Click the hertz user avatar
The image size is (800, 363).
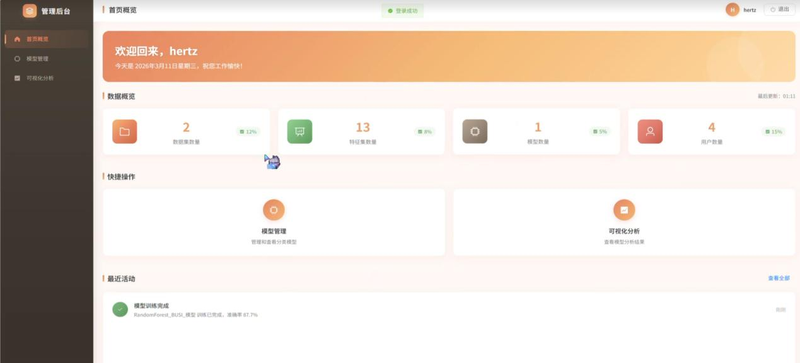[733, 10]
